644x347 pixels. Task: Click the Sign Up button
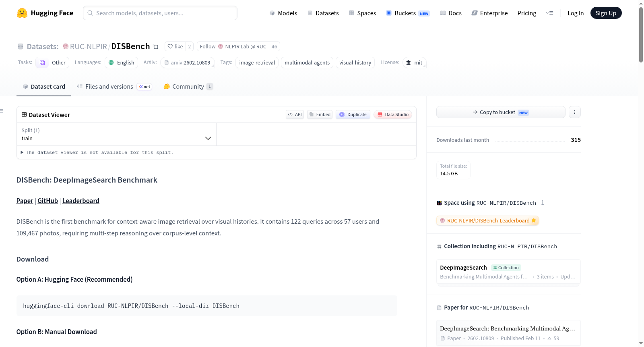pos(606,13)
